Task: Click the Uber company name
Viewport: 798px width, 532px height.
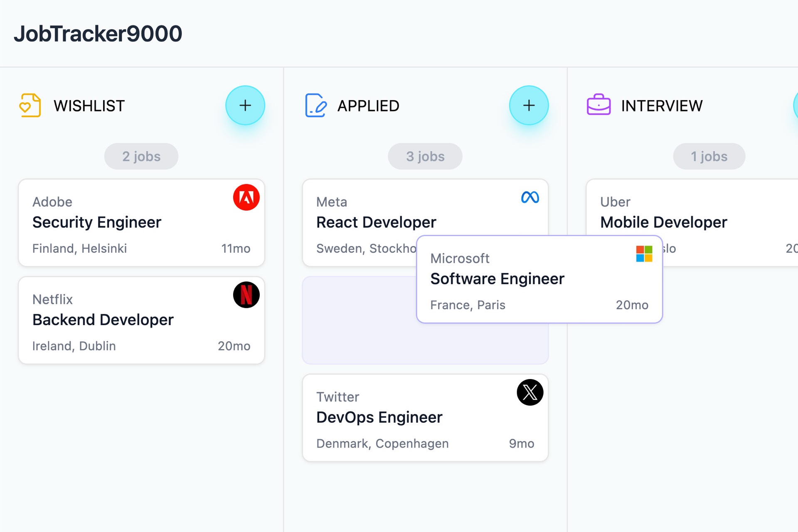Action: click(615, 202)
